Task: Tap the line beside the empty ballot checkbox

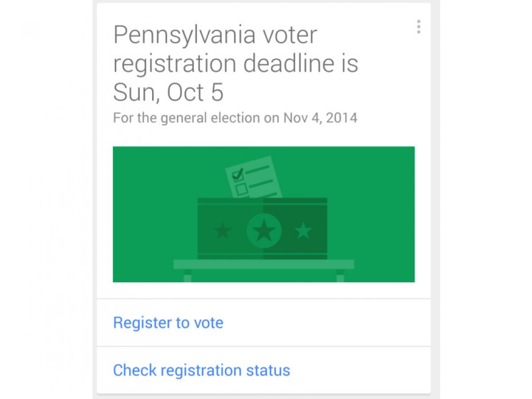Action: [263, 184]
